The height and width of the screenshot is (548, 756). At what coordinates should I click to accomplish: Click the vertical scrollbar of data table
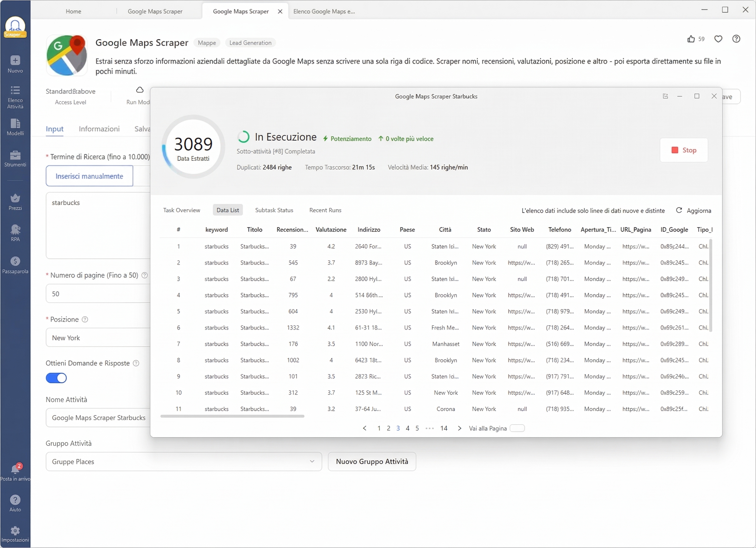711,285
